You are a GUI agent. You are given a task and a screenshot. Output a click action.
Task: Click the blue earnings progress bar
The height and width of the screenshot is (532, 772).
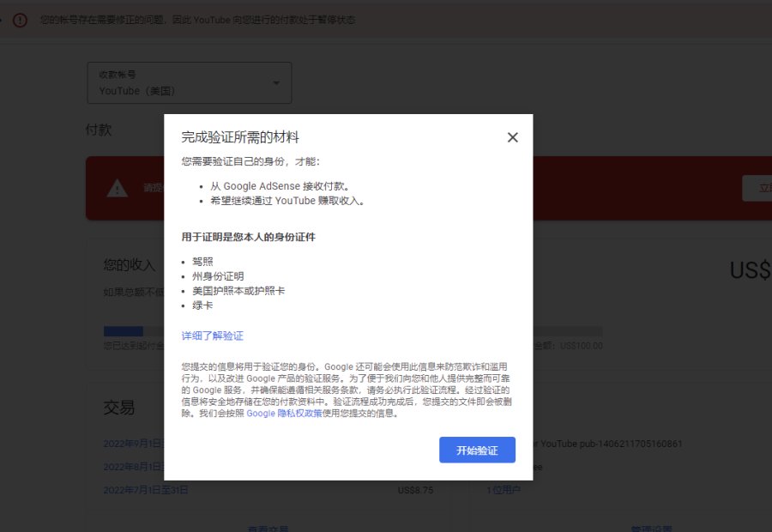[x=123, y=331]
